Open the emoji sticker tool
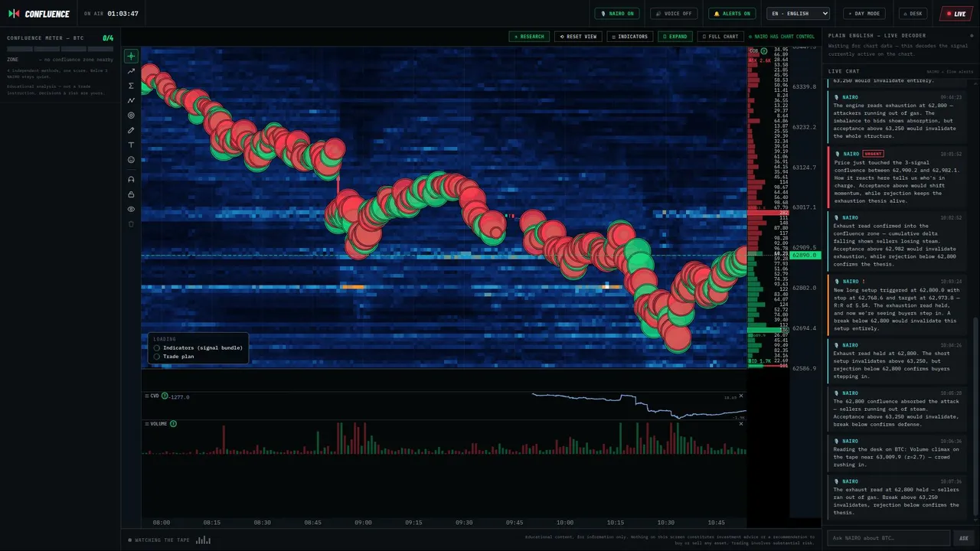This screenshot has height=551, width=980. (x=131, y=160)
